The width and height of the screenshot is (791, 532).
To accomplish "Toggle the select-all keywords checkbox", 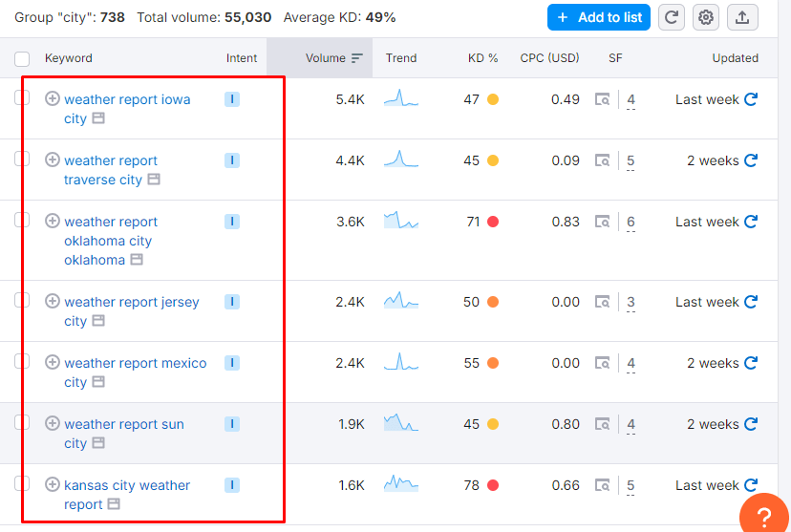I will (x=22, y=59).
